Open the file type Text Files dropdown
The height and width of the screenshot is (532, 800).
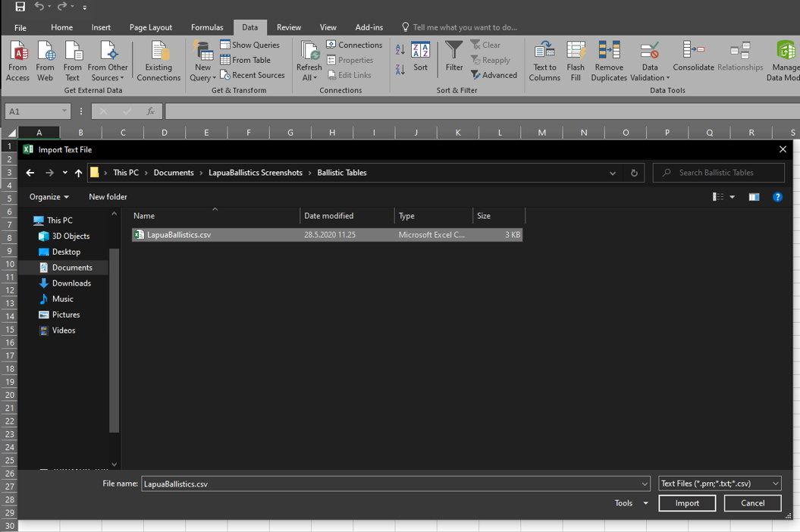[720, 483]
